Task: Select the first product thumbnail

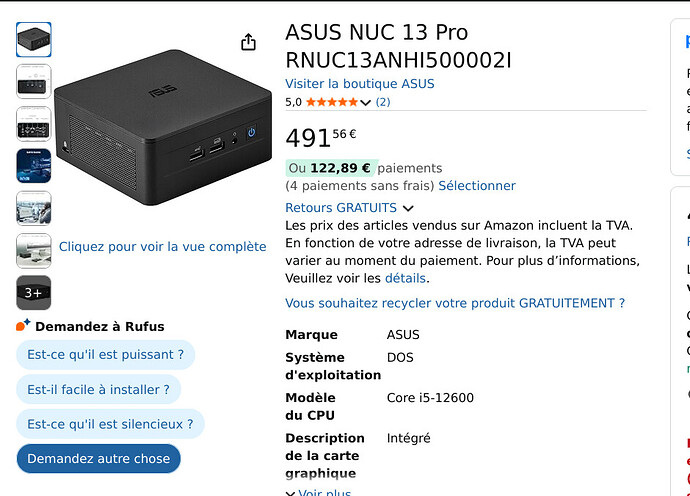Action: click(34, 40)
